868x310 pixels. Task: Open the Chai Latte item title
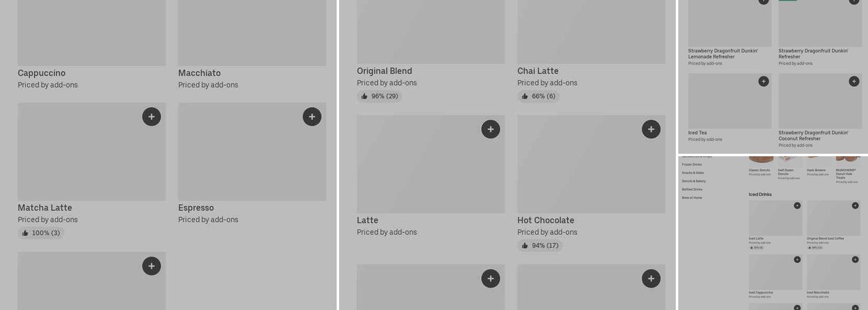point(538,71)
